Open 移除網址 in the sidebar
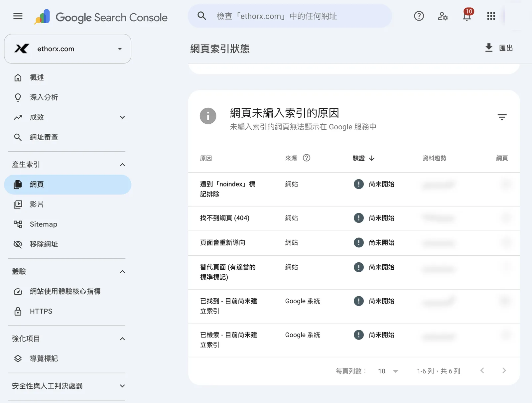Screen dimensions: 532x403 (68, 244)
